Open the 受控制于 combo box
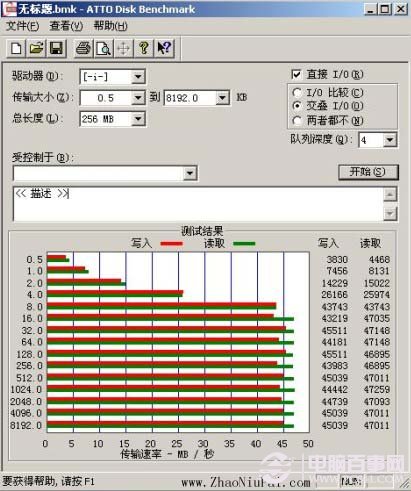This screenshot has width=411, height=491. (x=105, y=173)
